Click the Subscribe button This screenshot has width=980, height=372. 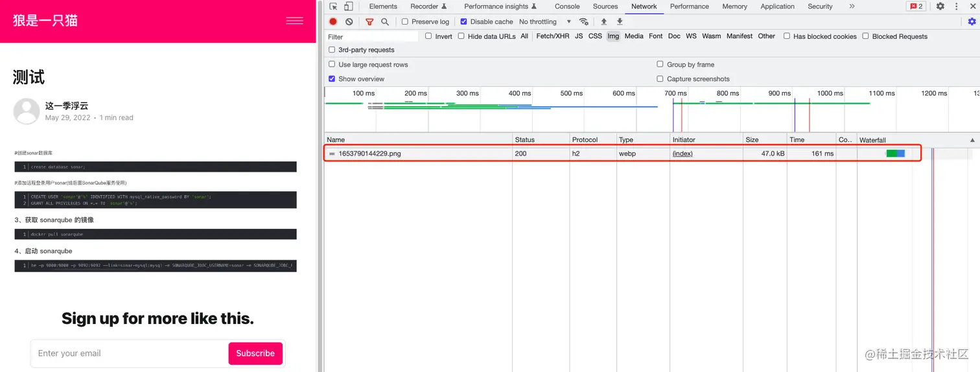pyautogui.click(x=255, y=353)
